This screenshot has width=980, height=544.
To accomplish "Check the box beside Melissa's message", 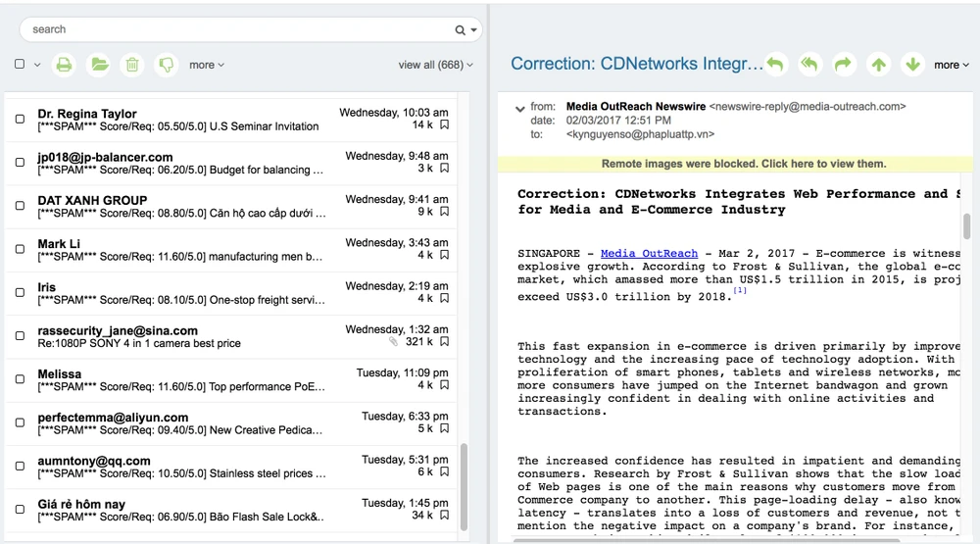I will coord(20,379).
